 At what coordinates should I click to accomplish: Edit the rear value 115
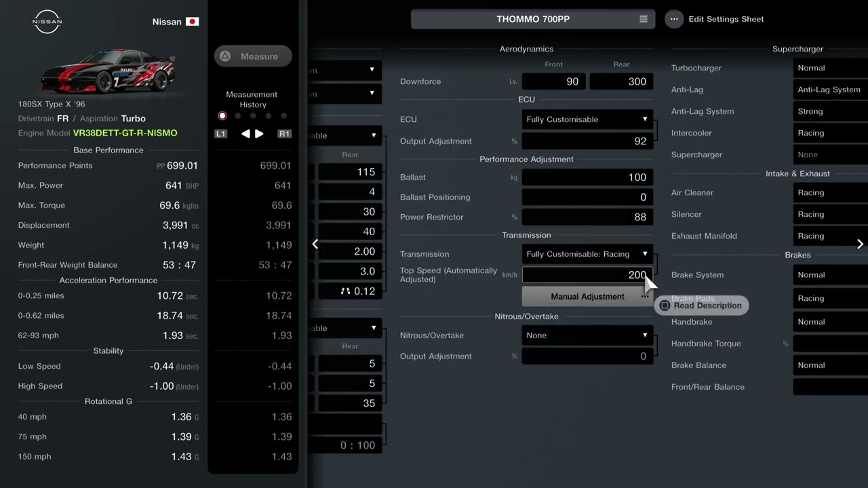pos(350,172)
